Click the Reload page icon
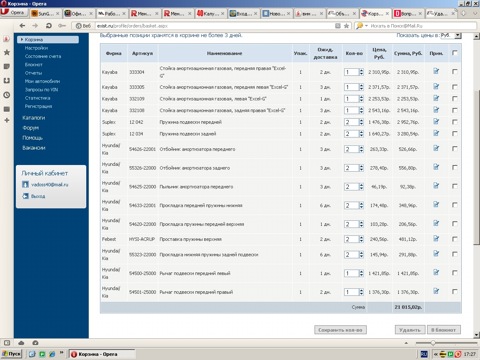480x360 pixels. pos(49,26)
